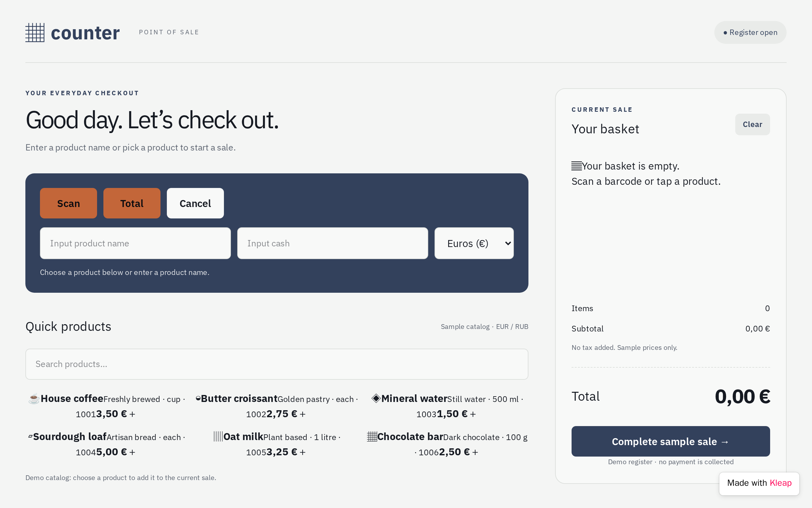Complete the sample sale

[671, 441]
